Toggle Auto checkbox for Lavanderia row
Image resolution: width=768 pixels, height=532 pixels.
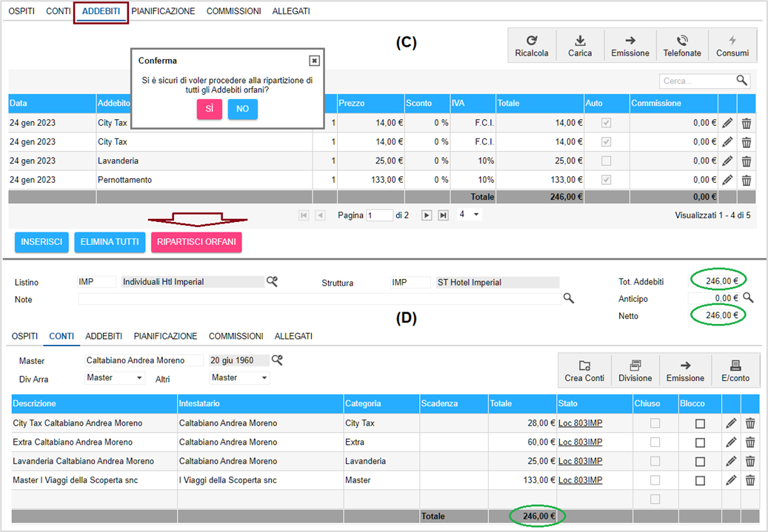tap(606, 161)
